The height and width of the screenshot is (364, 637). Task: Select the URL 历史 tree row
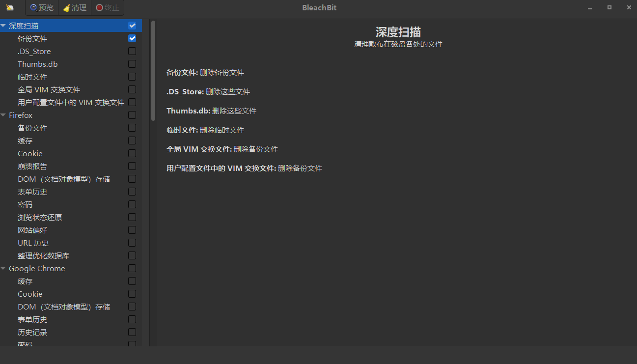pyautogui.click(x=71, y=243)
